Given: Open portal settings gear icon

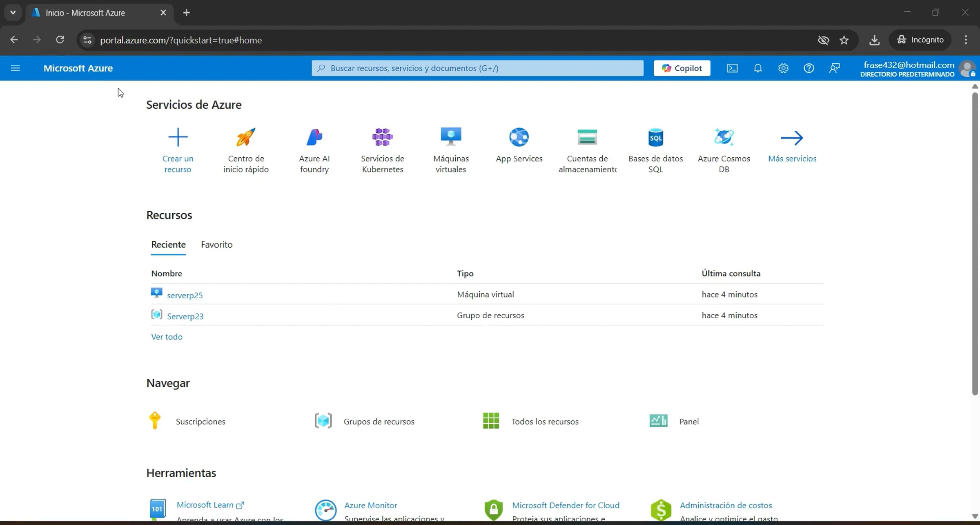Looking at the screenshot, I should click(783, 68).
